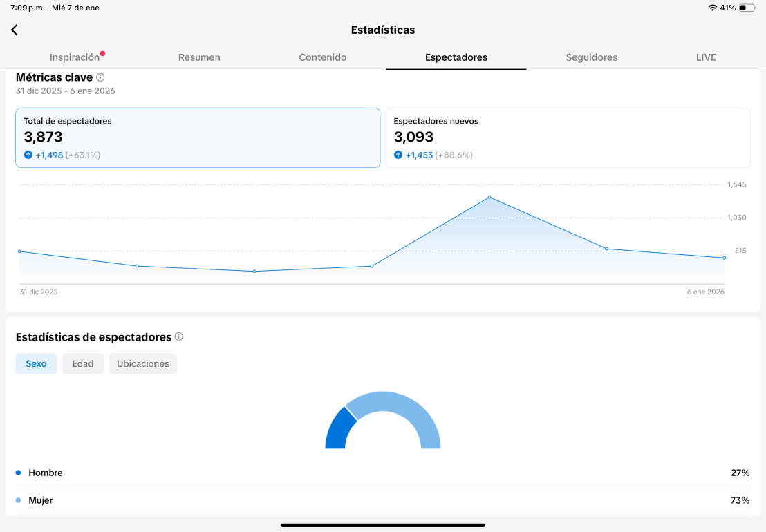The width and height of the screenshot is (766, 532).
Task: Go back using the arrow icon
Action: click(x=14, y=30)
